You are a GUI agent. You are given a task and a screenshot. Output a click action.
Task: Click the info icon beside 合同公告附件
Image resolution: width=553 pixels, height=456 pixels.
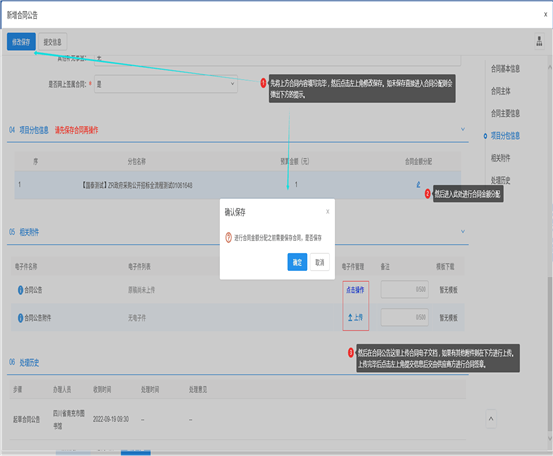[20, 318]
